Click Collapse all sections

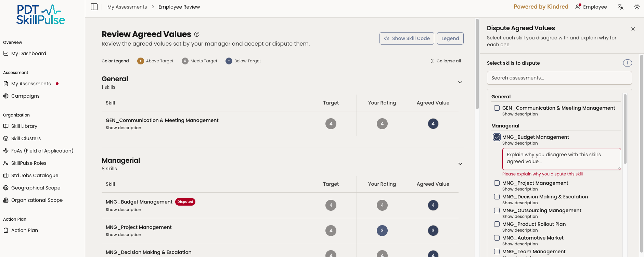(x=446, y=61)
